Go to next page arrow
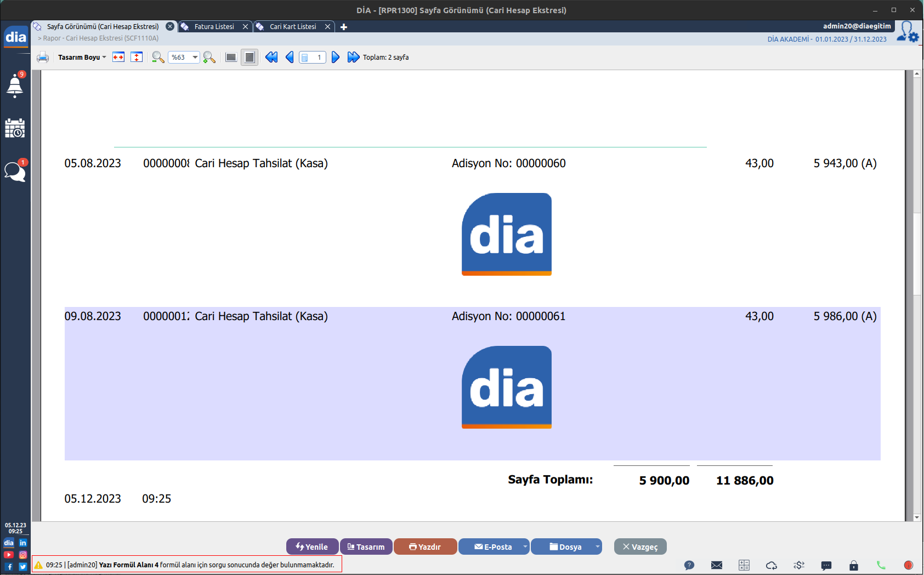This screenshot has height=575, width=924. click(336, 58)
